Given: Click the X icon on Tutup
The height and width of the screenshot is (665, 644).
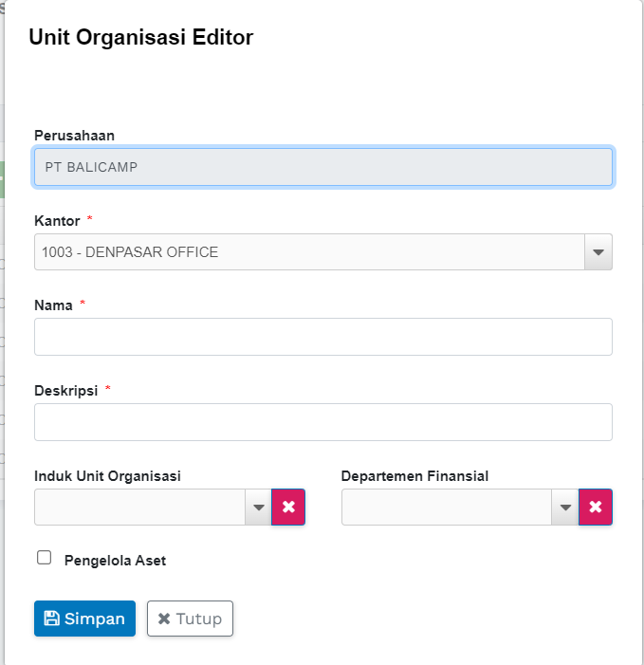Looking at the screenshot, I should 164,619.
